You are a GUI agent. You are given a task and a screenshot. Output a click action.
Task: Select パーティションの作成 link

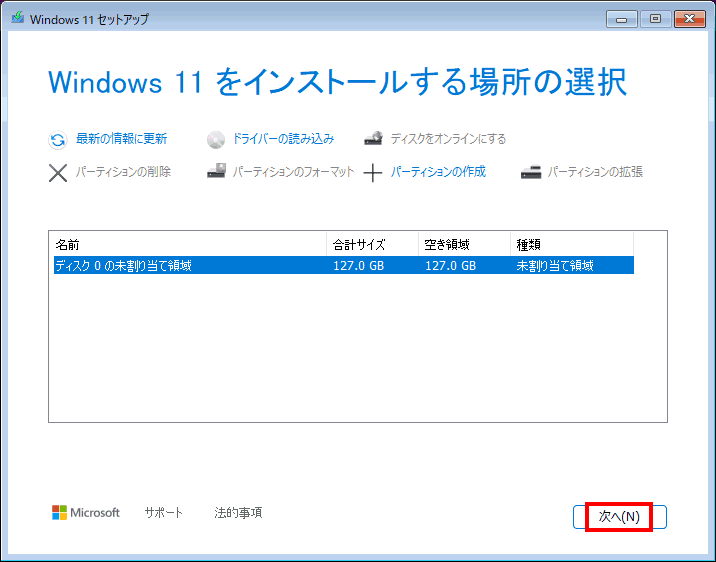[x=438, y=172]
